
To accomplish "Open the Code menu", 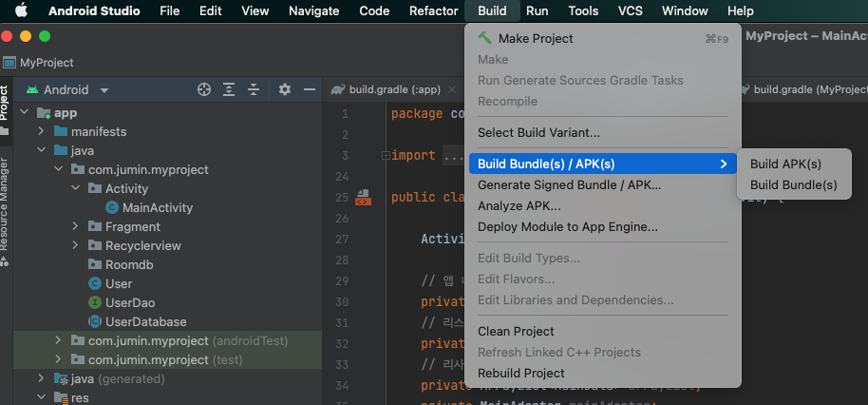I will [x=374, y=11].
